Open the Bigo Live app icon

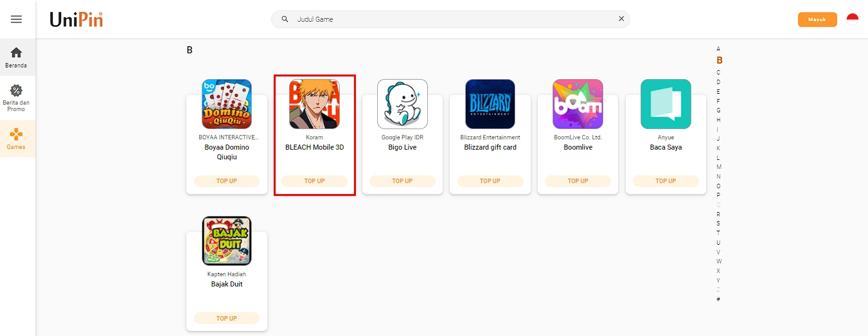[402, 104]
